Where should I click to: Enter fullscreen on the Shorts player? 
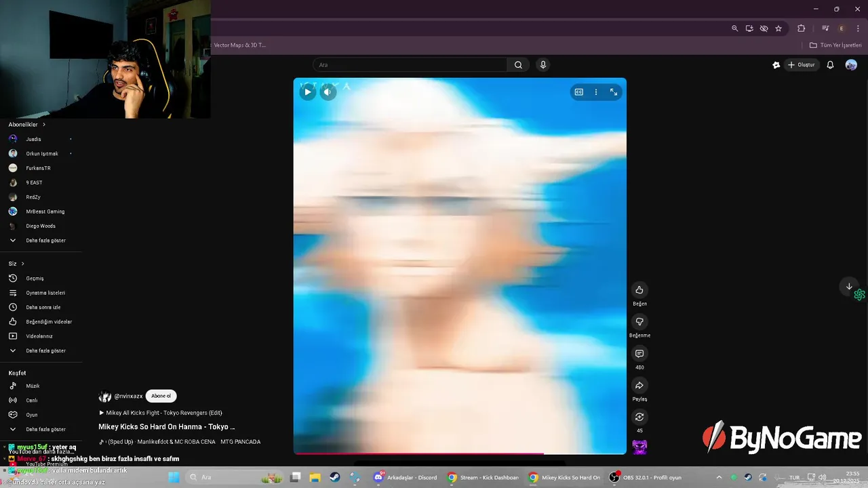coord(614,91)
